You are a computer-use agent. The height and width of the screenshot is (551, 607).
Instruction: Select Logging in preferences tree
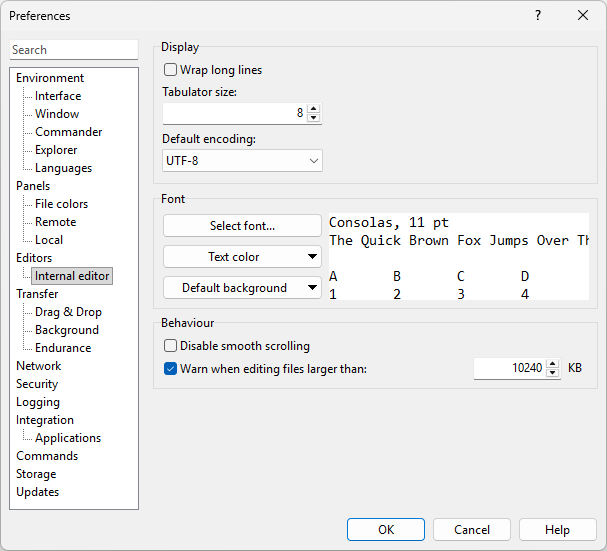click(x=38, y=402)
